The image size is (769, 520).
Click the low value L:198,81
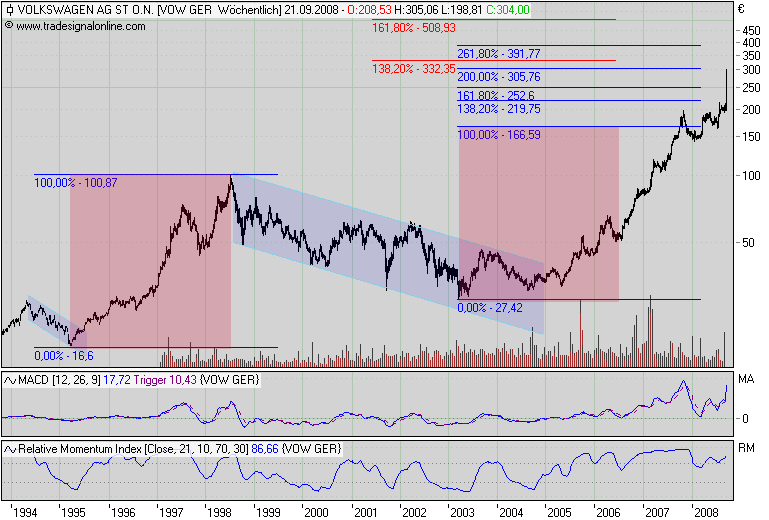(461, 10)
